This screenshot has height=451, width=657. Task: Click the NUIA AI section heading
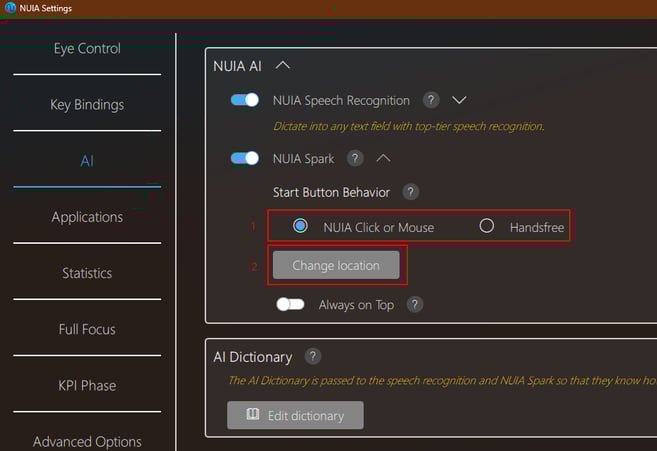point(237,66)
